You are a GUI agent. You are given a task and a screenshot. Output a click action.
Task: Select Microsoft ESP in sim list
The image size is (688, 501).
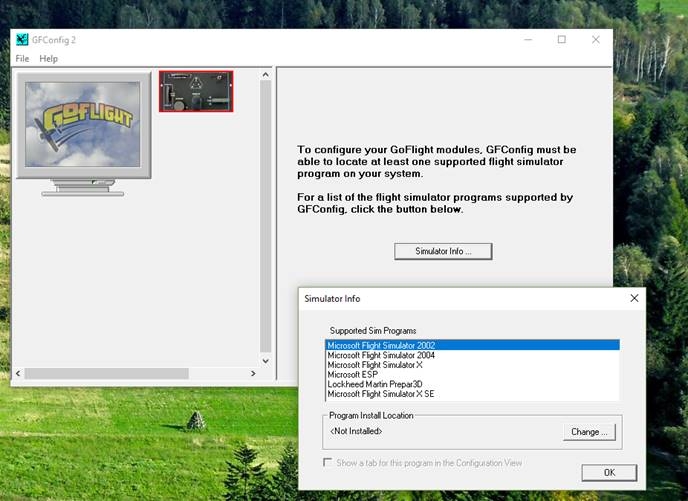coord(473,374)
